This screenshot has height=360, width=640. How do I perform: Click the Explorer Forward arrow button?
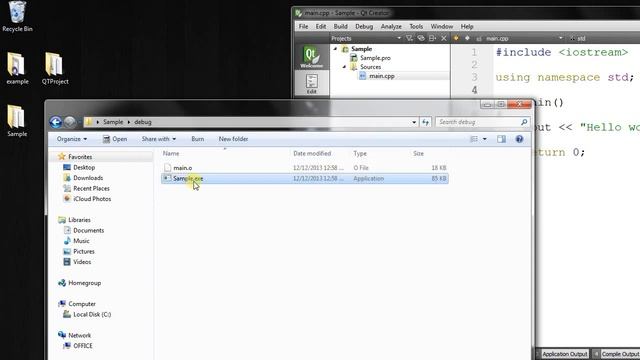pyautogui.click(x=70, y=122)
